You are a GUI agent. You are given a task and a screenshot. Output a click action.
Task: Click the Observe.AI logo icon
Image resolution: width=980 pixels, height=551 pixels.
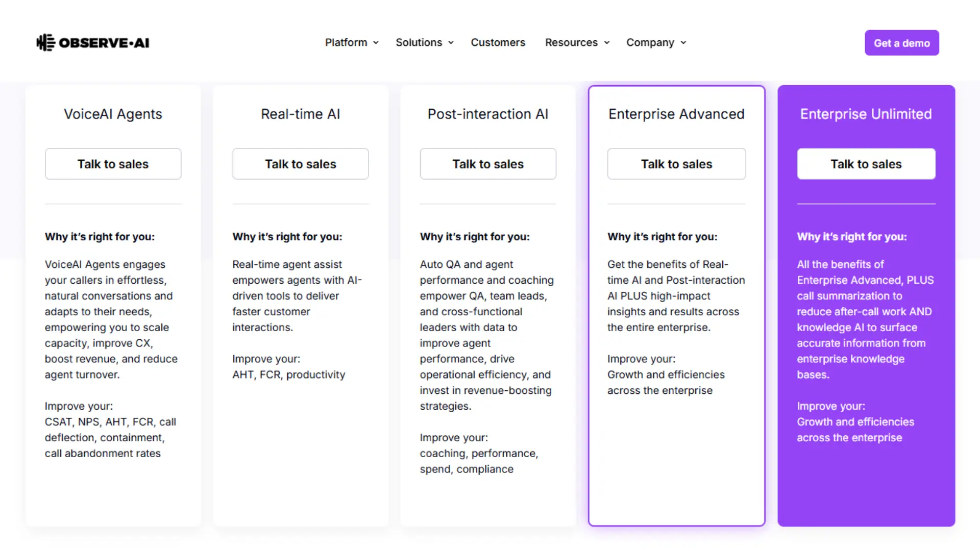coord(46,43)
